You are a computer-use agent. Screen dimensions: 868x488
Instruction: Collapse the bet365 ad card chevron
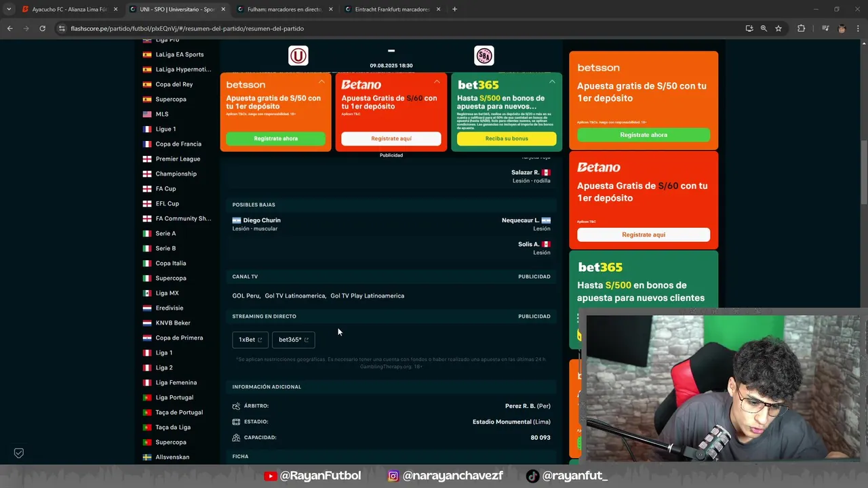552,81
